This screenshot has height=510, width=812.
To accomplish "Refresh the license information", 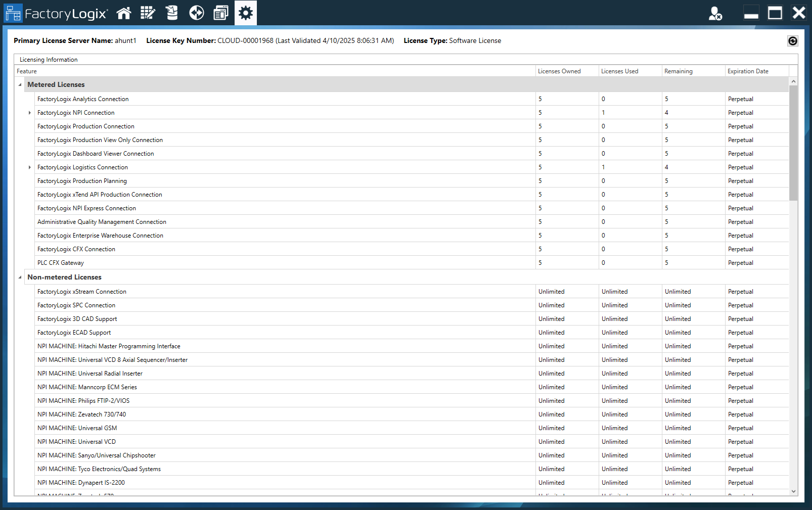I will tap(792, 41).
